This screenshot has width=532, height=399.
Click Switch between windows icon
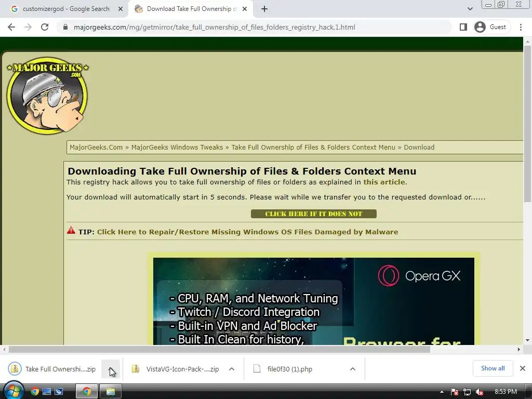coord(59,392)
